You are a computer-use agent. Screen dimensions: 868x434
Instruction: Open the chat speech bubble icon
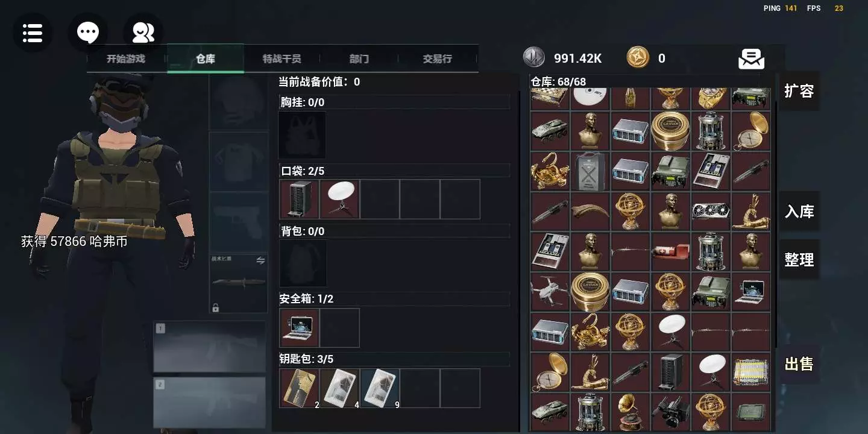(x=88, y=33)
